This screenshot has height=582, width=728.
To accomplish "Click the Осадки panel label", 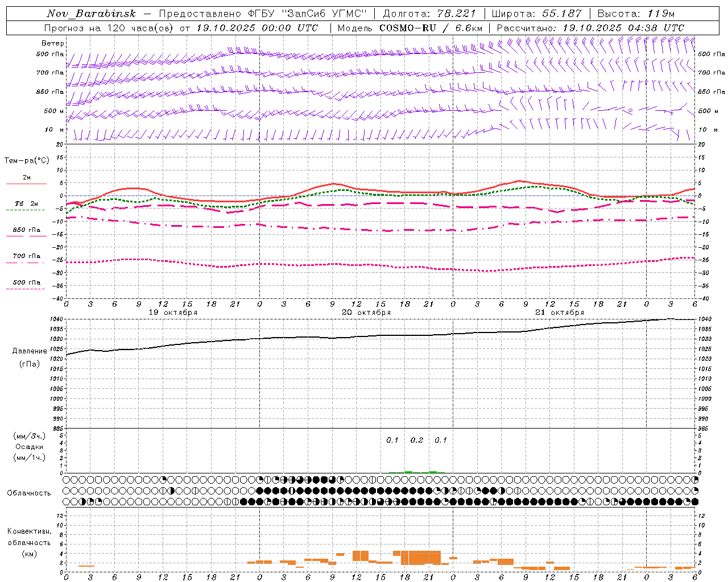I will 30,447.
